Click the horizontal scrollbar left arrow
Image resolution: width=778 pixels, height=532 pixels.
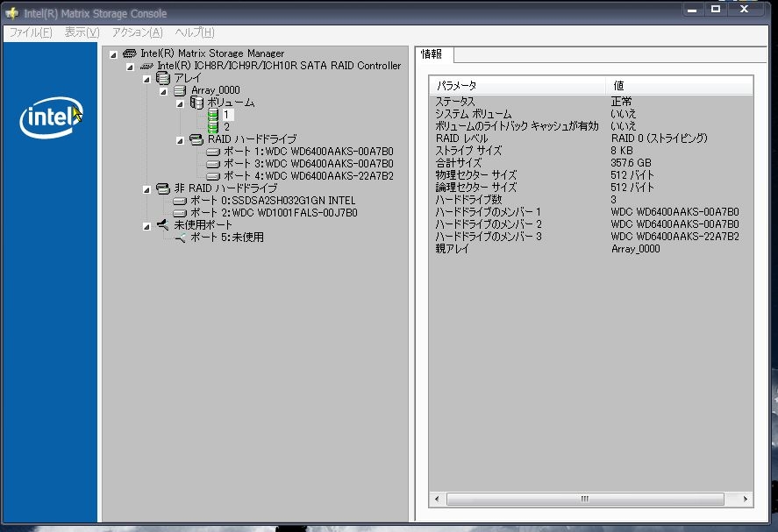[437, 500]
